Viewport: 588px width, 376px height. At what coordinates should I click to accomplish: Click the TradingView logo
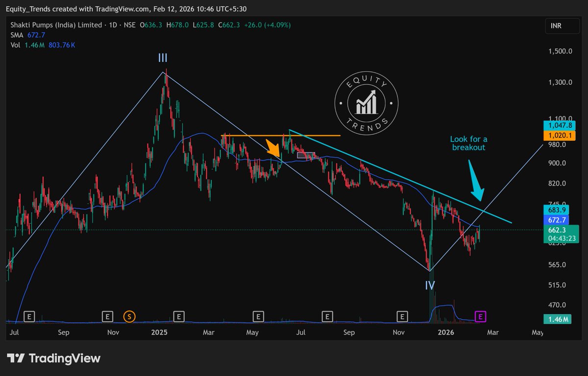(x=54, y=358)
